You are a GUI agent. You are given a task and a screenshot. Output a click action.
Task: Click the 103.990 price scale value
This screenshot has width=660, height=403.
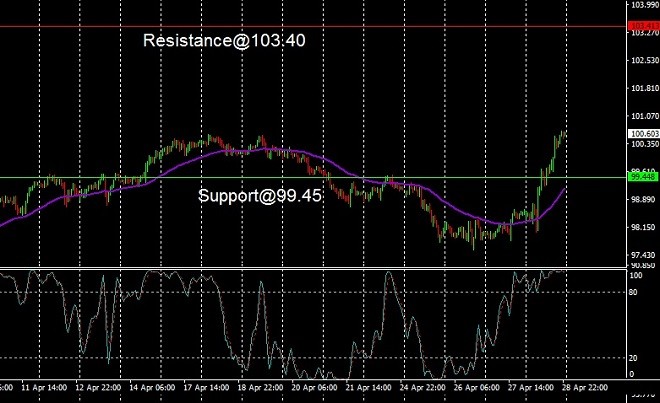(x=645, y=5)
